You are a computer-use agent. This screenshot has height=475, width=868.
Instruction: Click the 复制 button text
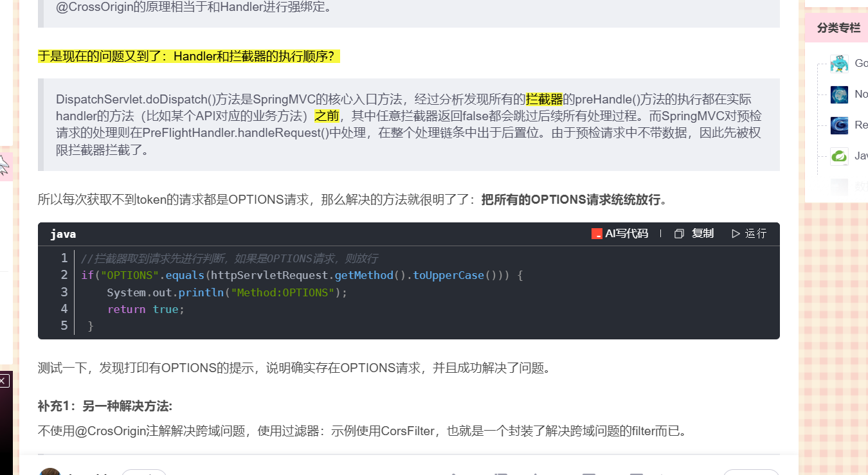point(702,234)
